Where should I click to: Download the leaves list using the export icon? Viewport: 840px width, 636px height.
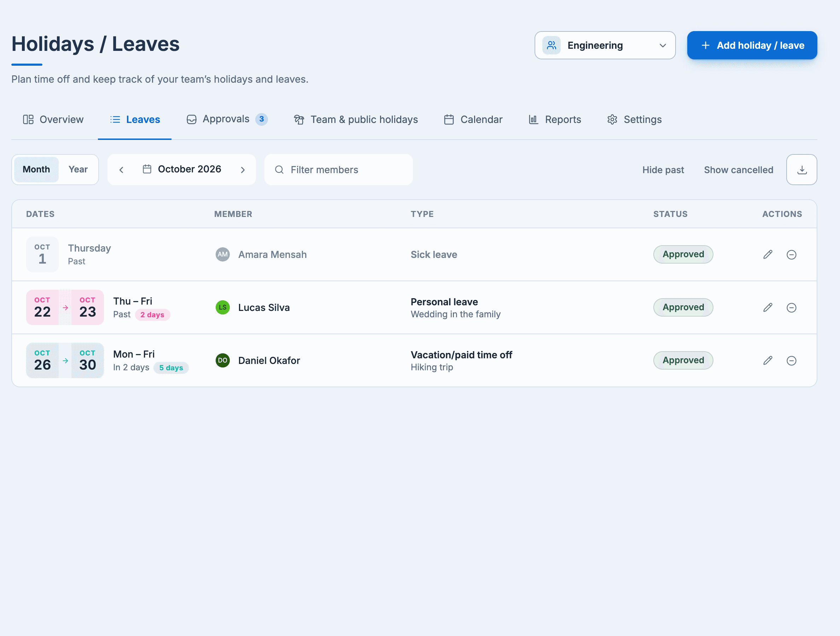click(802, 170)
